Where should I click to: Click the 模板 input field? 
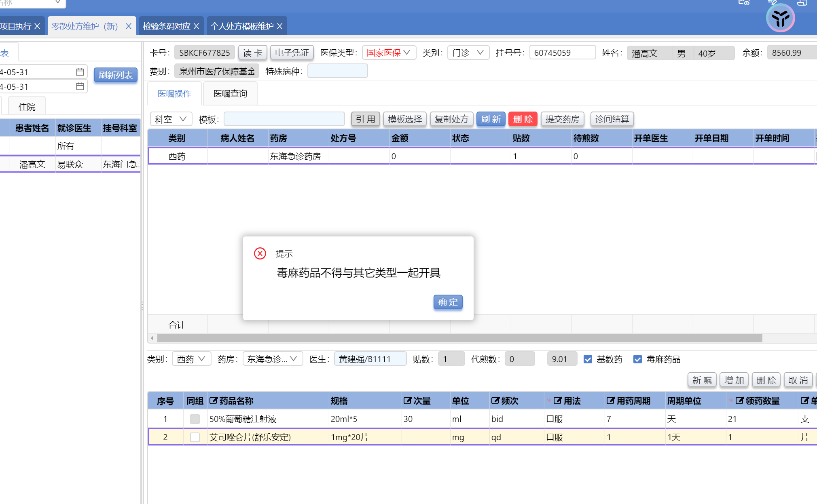point(284,119)
